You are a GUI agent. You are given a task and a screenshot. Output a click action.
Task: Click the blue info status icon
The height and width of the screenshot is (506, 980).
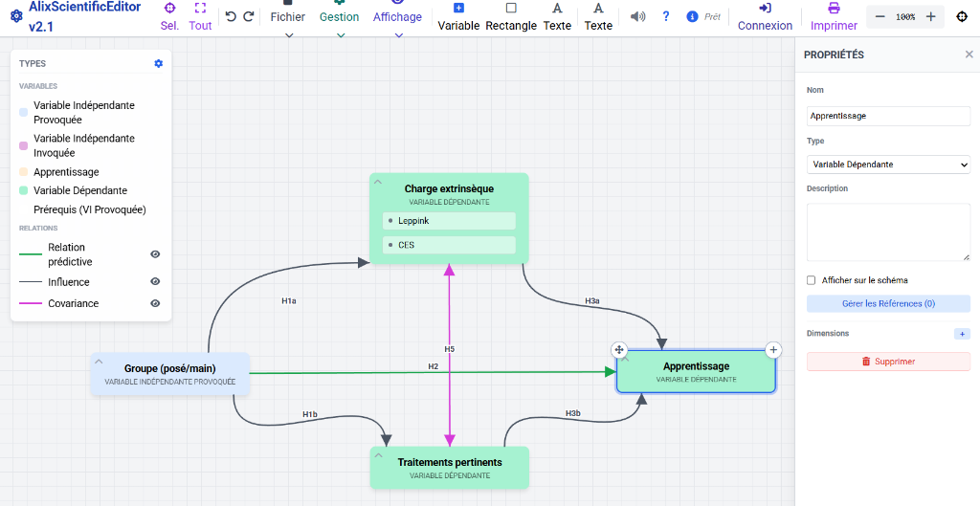(x=692, y=17)
